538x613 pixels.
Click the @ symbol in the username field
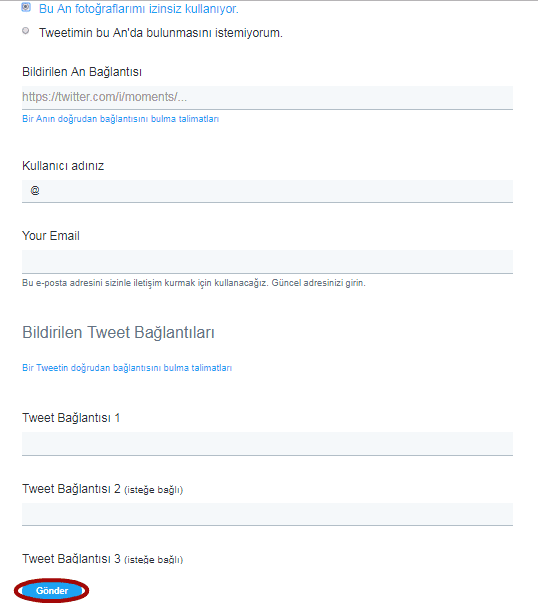pyautogui.click(x=35, y=190)
